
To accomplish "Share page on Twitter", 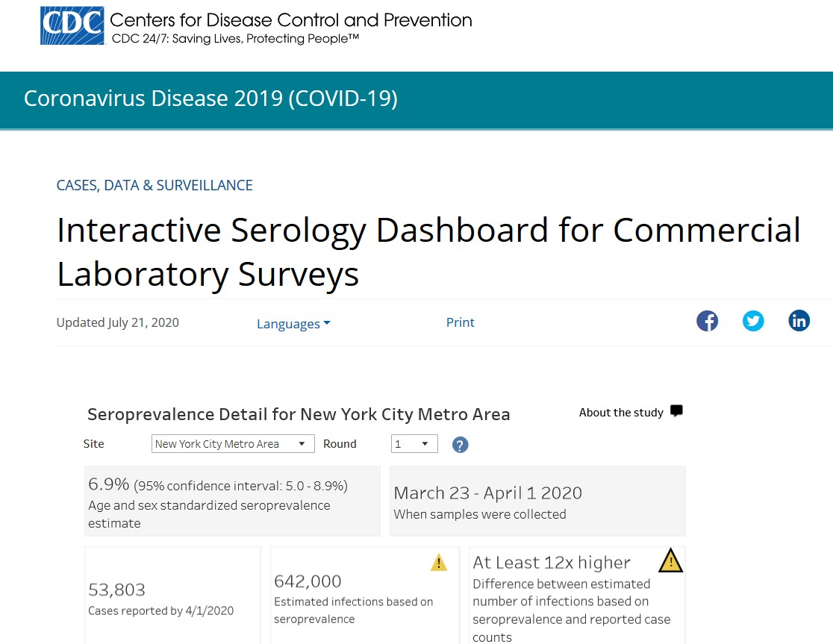I will (x=753, y=322).
